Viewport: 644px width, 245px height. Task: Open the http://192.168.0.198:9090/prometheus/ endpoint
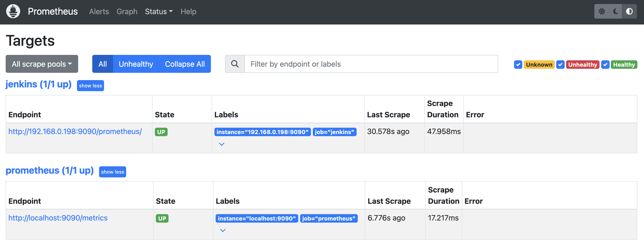pyautogui.click(x=75, y=131)
